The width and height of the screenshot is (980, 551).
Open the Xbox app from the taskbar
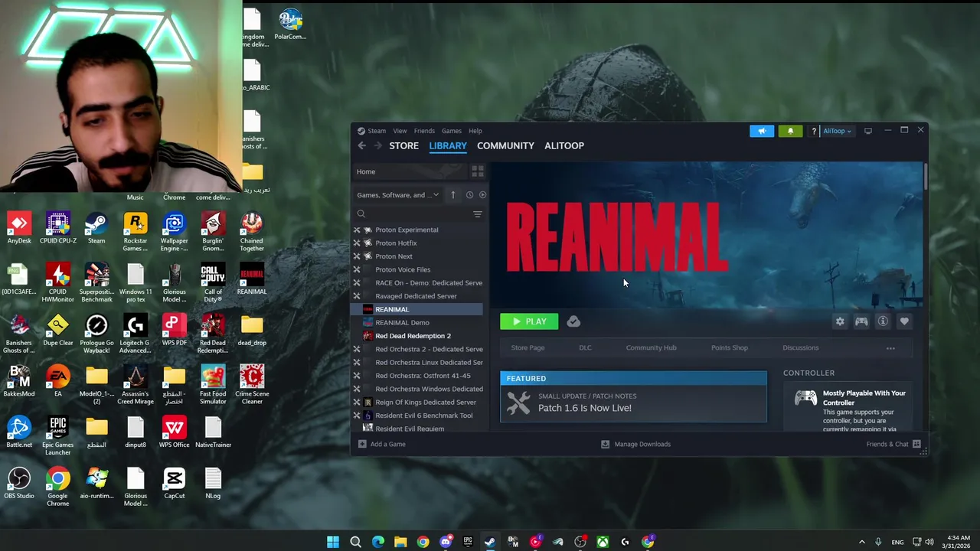pyautogui.click(x=603, y=542)
